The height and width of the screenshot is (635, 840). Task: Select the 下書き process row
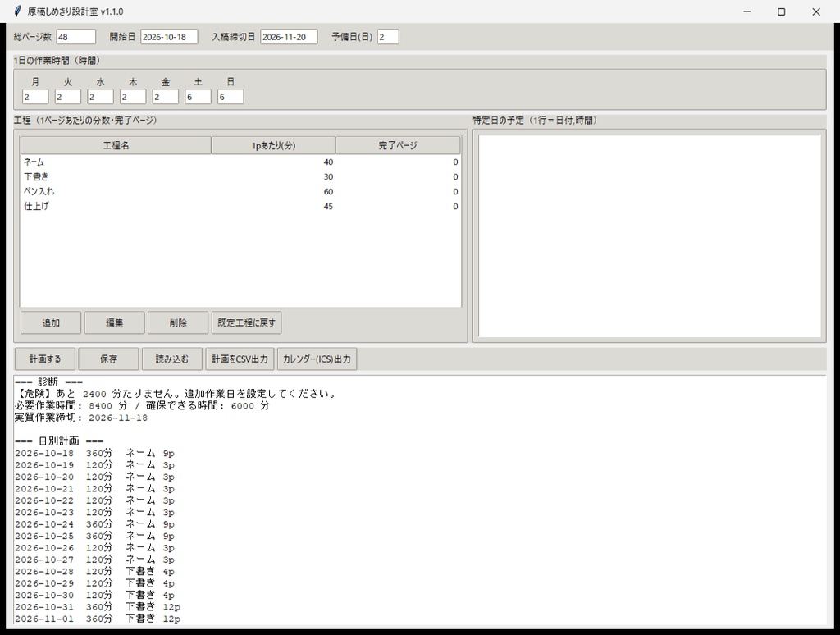240,177
